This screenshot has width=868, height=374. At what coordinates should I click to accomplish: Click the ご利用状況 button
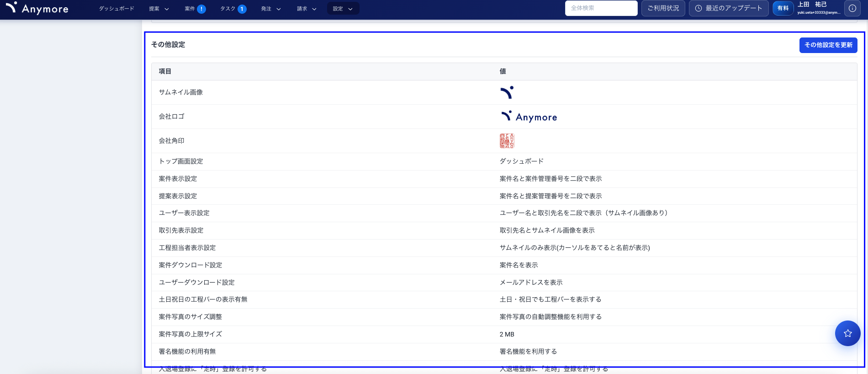(x=663, y=8)
